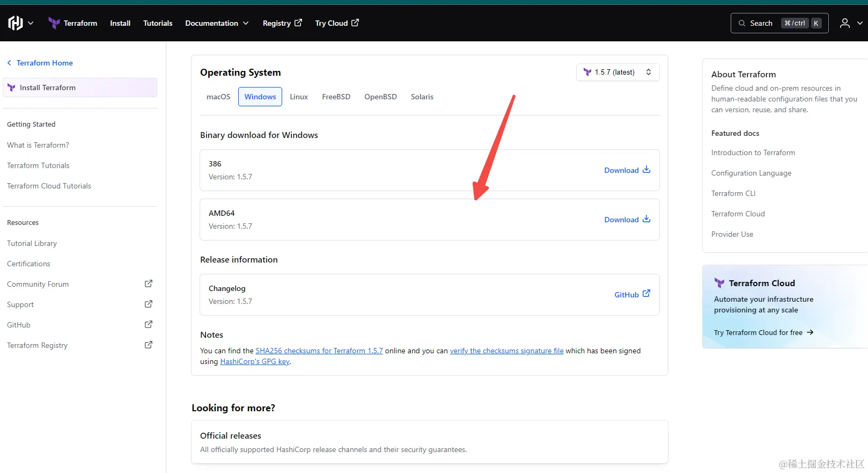Open the Tutorials menu item
This screenshot has width=868, height=473.
coord(158,23)
